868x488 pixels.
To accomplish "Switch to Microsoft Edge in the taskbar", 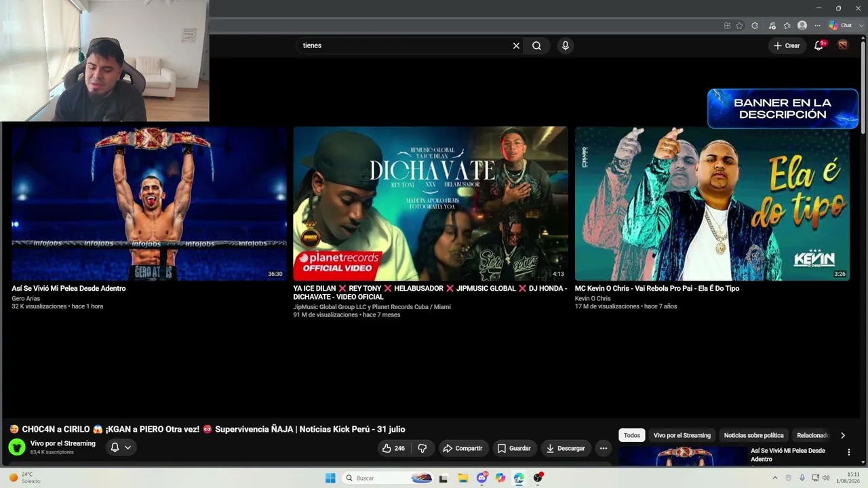I will pyautogui.click(x=519, y=478).
